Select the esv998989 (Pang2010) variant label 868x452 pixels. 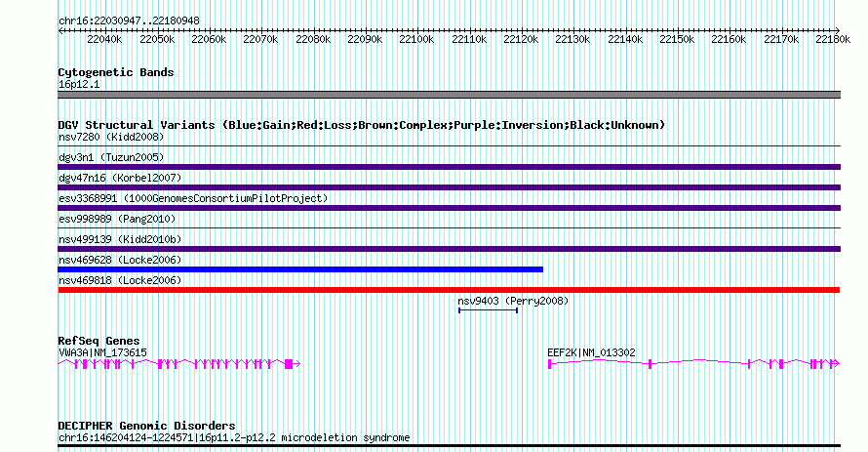pos(117,219)
